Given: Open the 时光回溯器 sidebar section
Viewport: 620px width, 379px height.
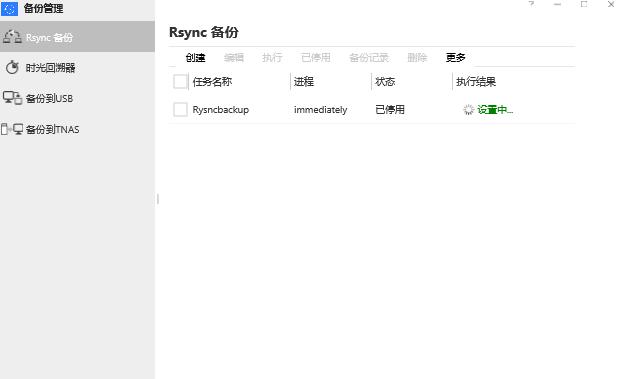Looking at the screenshot, I should tap(77, 68).
